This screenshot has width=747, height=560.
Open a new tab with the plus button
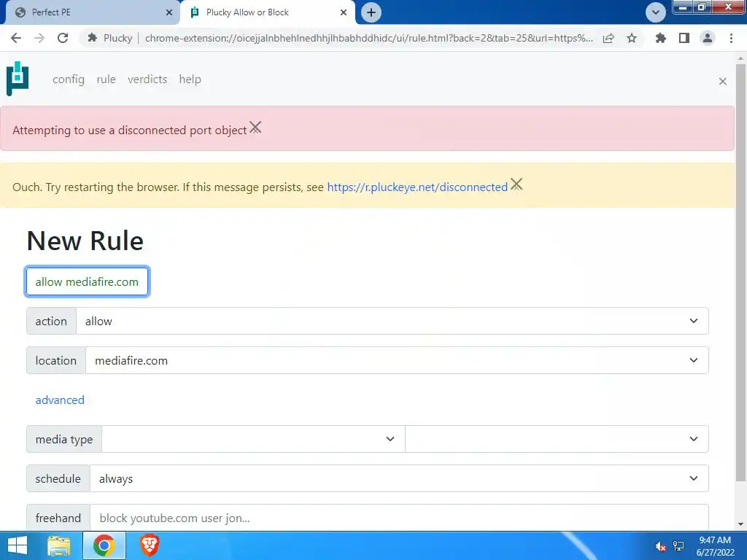[371, 12]
